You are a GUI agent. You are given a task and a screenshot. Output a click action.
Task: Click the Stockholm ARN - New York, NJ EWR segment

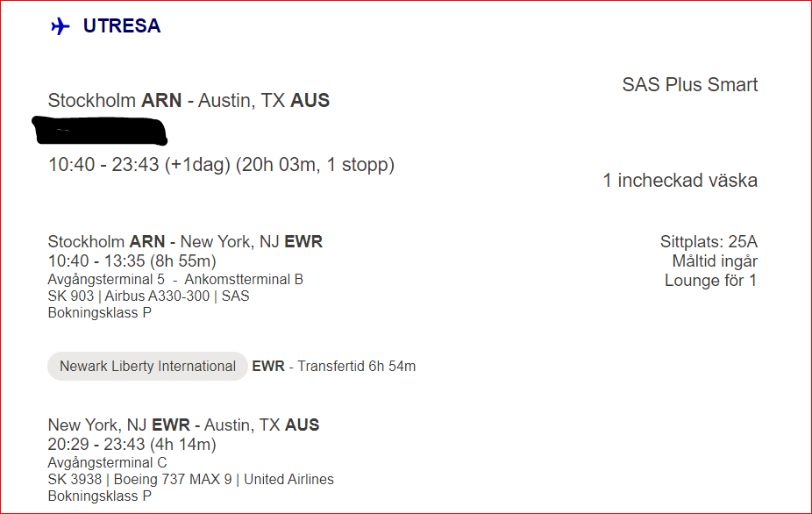[185, 241]
